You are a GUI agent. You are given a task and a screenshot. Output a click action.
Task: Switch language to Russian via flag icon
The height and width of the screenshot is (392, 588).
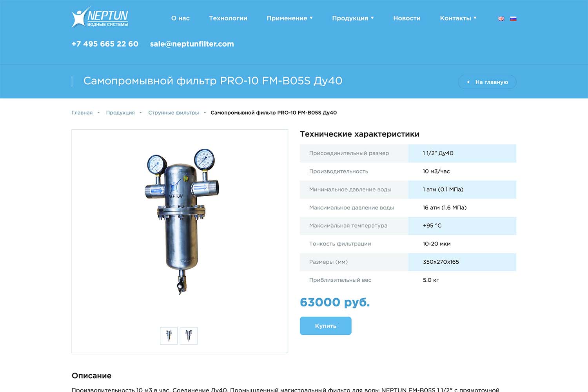click(513, 18)
